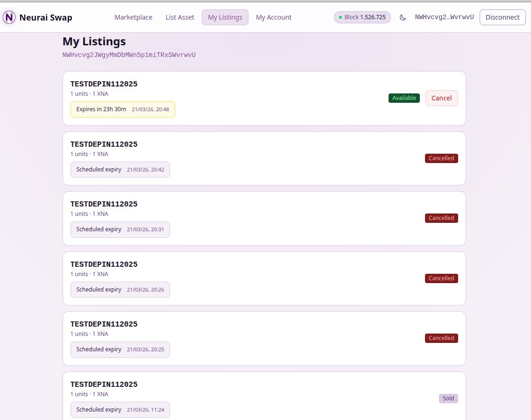Click the Neurai Swap logo icon

pyautogui.click(x=9, y=17)
